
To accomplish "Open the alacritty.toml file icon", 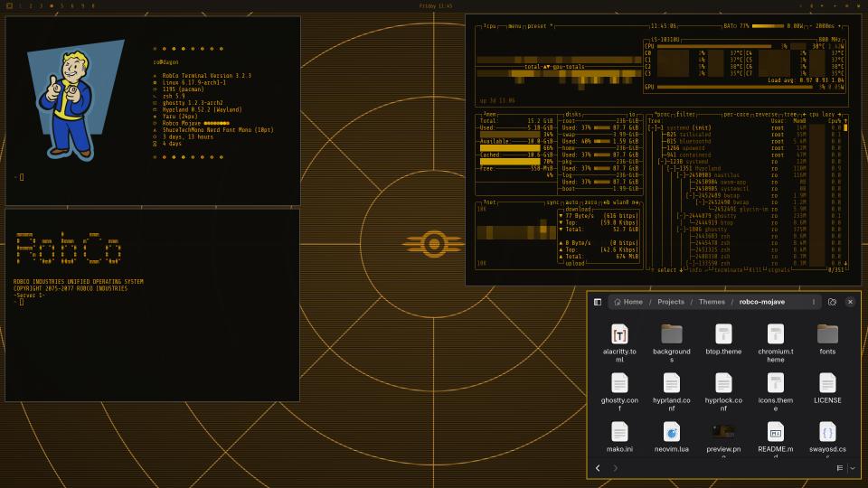I will click(619, 334).
